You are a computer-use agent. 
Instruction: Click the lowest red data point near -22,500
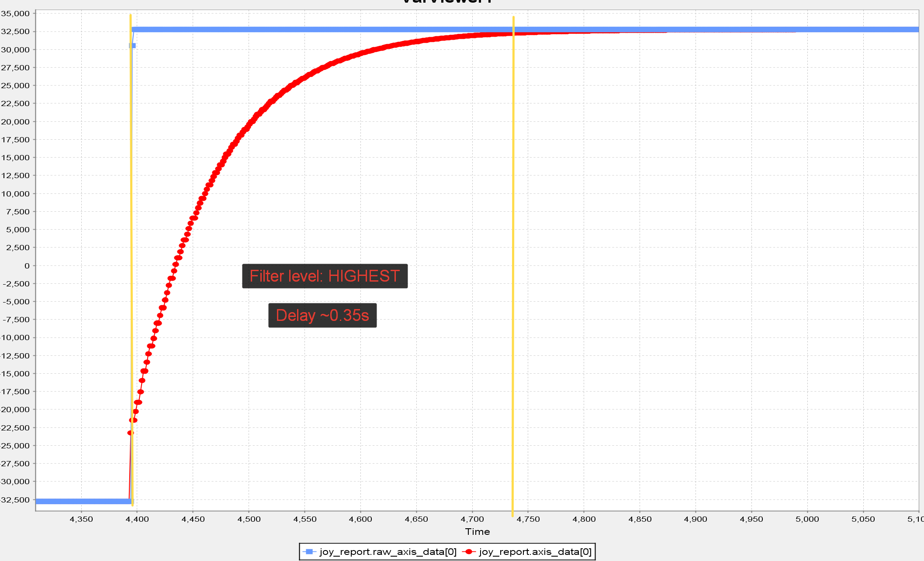coord(130,433)
